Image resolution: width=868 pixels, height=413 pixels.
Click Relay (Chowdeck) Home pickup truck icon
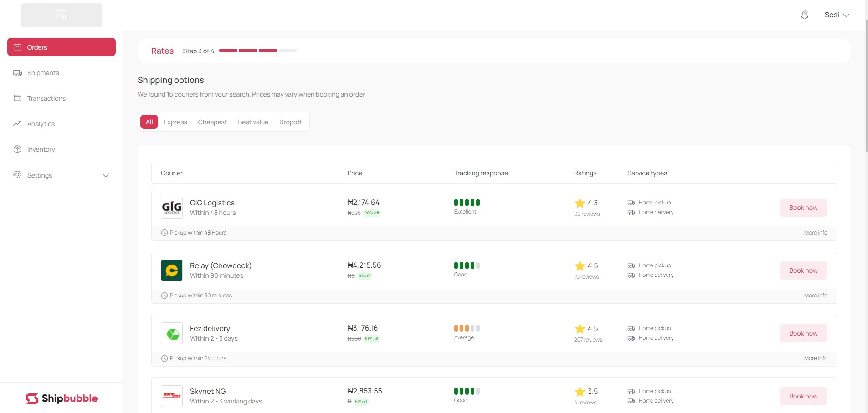[631, 265]
